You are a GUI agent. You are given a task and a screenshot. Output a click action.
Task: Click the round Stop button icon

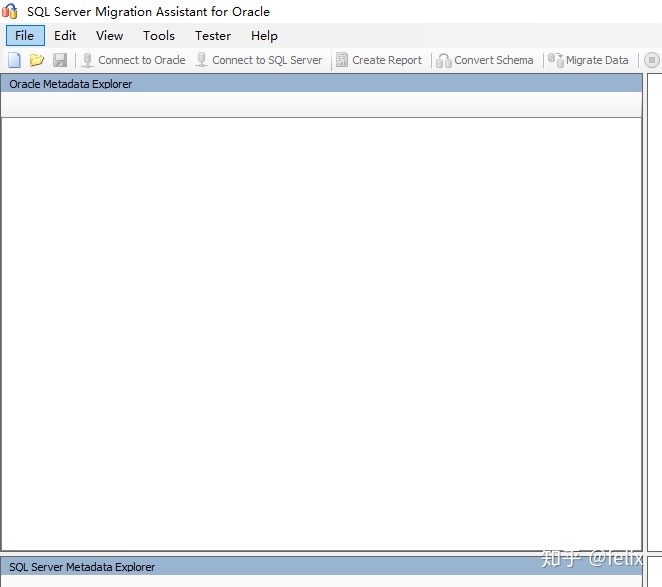[652, 60]
